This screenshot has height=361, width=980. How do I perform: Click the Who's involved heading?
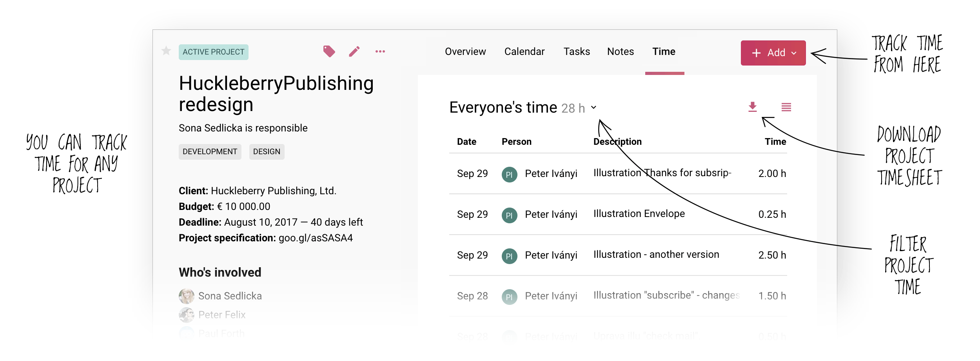point(220,272)
